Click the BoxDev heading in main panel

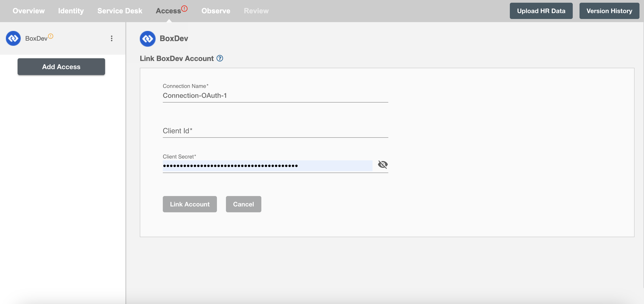174,38
